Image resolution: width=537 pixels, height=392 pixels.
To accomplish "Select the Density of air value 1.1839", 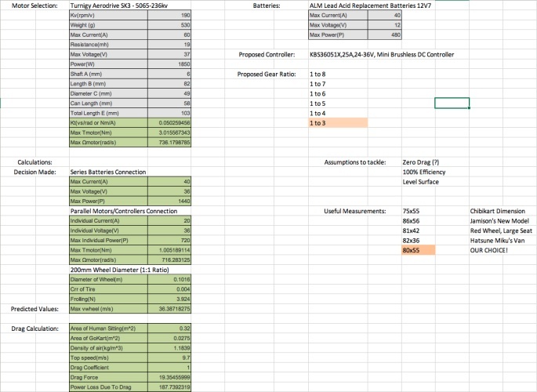I will coord(169,348).
